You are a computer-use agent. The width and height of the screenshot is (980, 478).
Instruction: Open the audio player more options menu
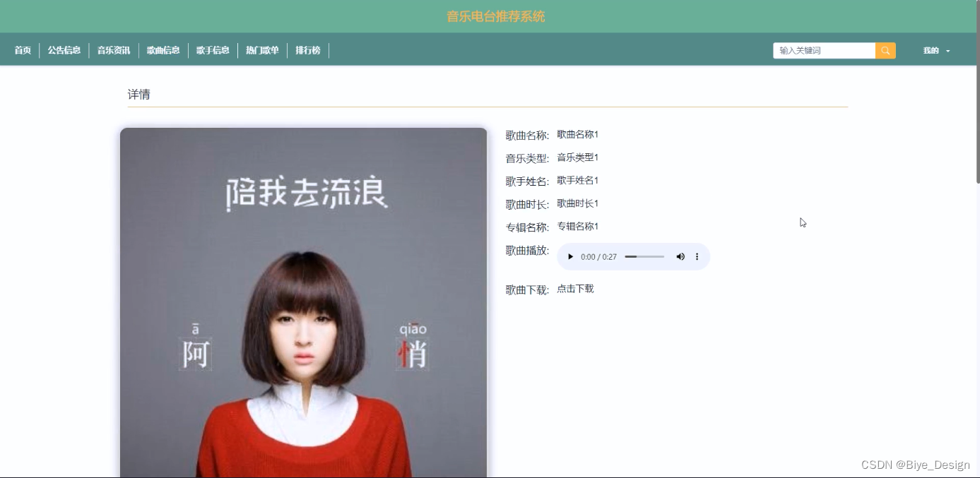tap(697, 257)
